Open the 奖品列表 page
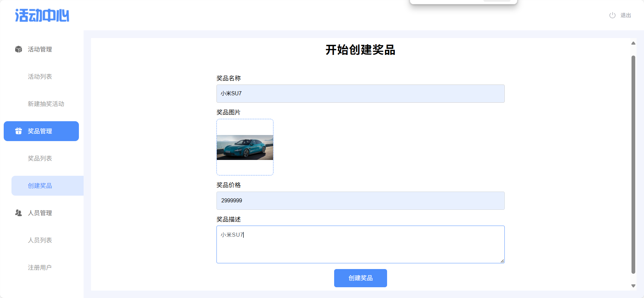Image resolution: width=644 pixels, height=298 pixels. coord(40,158)
